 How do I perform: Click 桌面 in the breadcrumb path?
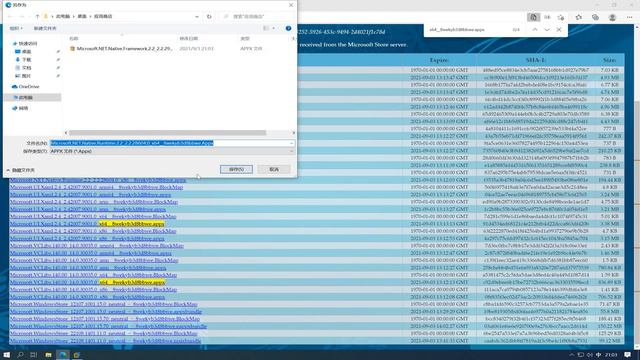pyautogui.click(x=82, y=16)
